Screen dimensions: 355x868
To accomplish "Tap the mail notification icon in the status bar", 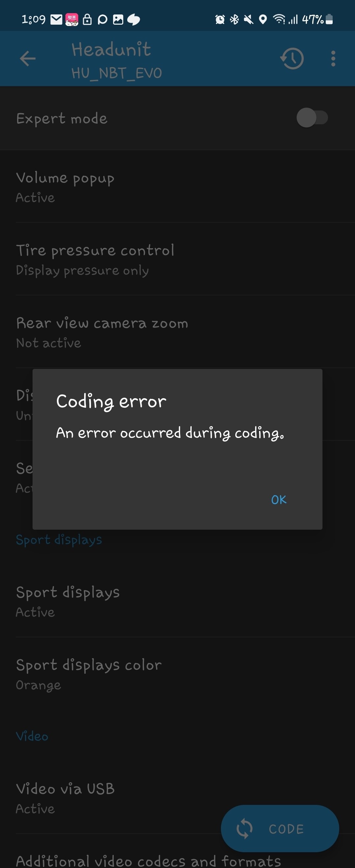I will (x=56, y=19).
